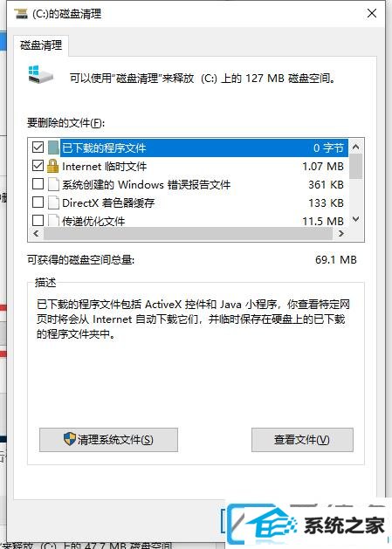
Task: Click the horizontal scroll left arrow
Action: point(36,234)
